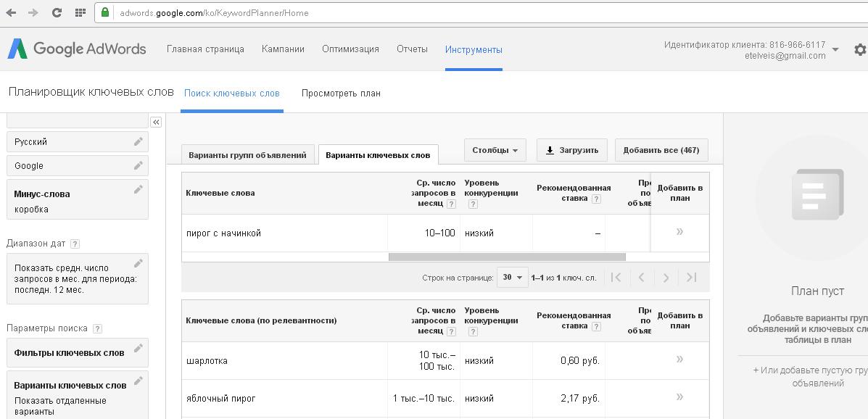Click the horizontal table scrollbar

507,257
